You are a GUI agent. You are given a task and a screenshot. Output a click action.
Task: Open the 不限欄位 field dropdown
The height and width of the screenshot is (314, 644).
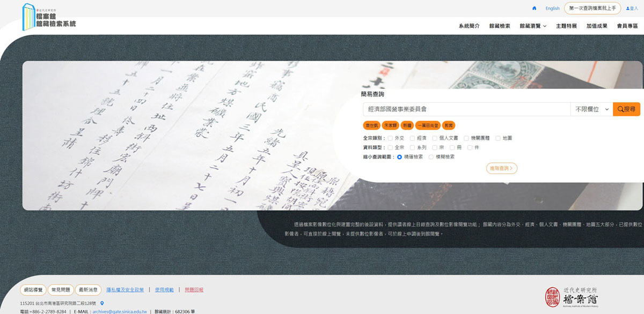pos(591,109)
